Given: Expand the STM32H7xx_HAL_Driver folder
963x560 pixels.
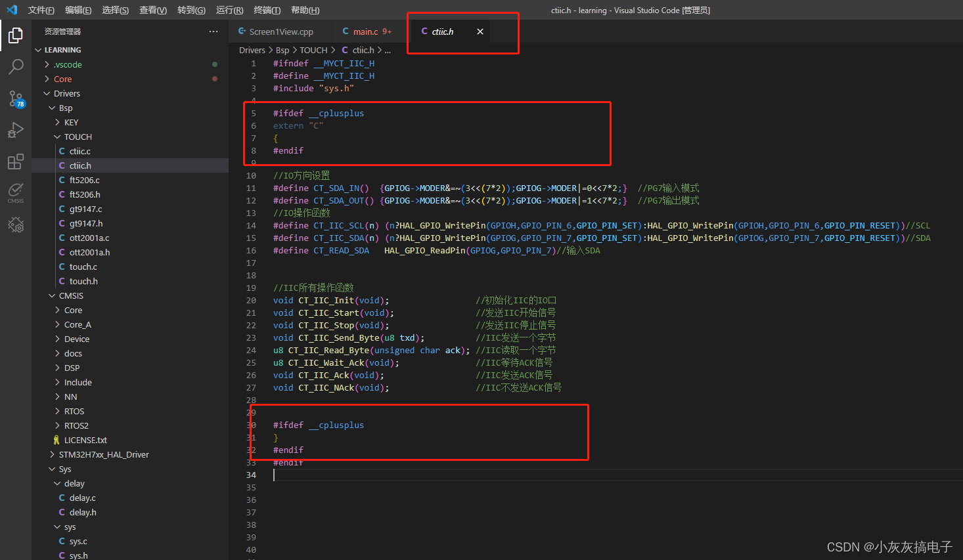Looking at the screenshot, I should pyautogui.click(x=103, y=455).
